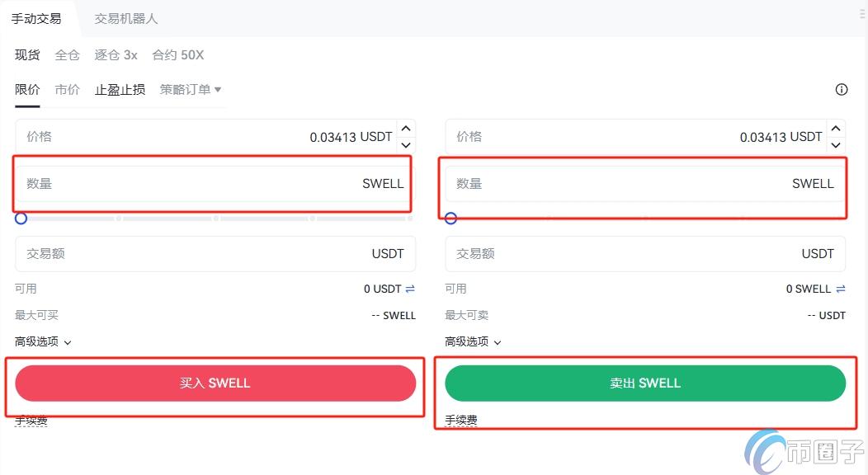The width and height of the screenshot is (868, 475).
Task: Click the 卖出 SWELL button
Action: click(x=645, y=383)
